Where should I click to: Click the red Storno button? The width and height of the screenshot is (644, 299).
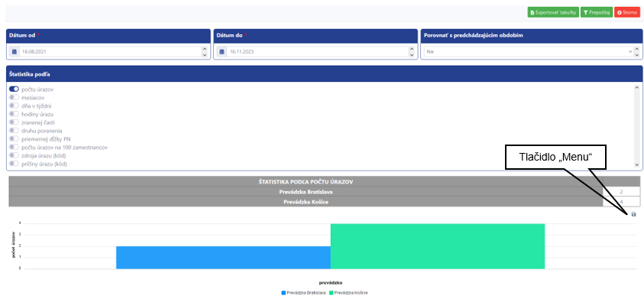coord(627,12)
